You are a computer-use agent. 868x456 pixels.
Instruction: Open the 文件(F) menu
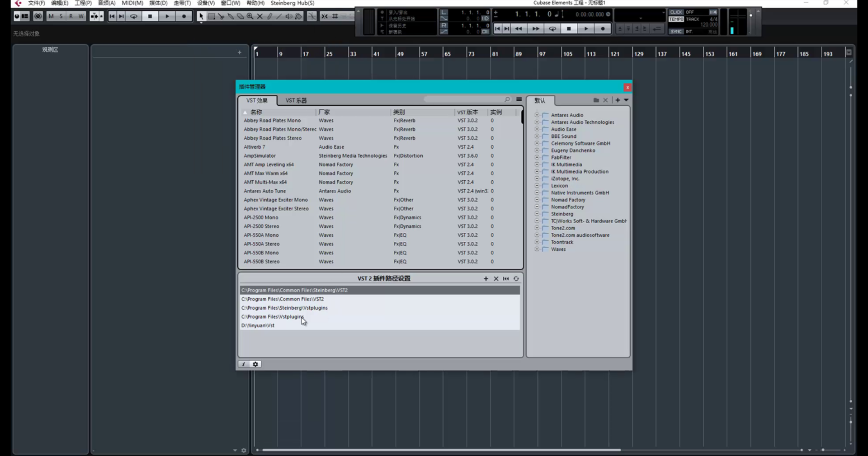[x=37, y=3]
